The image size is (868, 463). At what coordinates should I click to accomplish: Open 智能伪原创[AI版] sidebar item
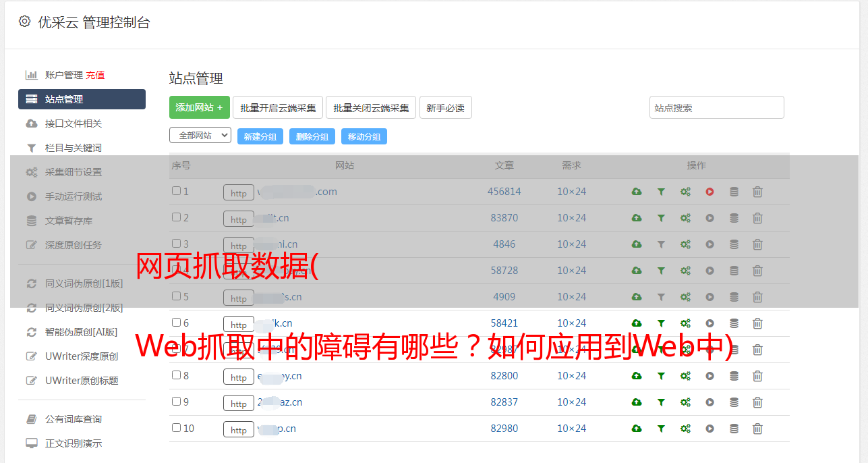click(82, 332)
